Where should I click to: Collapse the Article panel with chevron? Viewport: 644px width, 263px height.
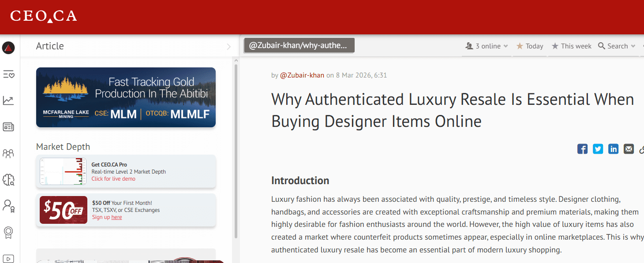(x=228, y=46)
